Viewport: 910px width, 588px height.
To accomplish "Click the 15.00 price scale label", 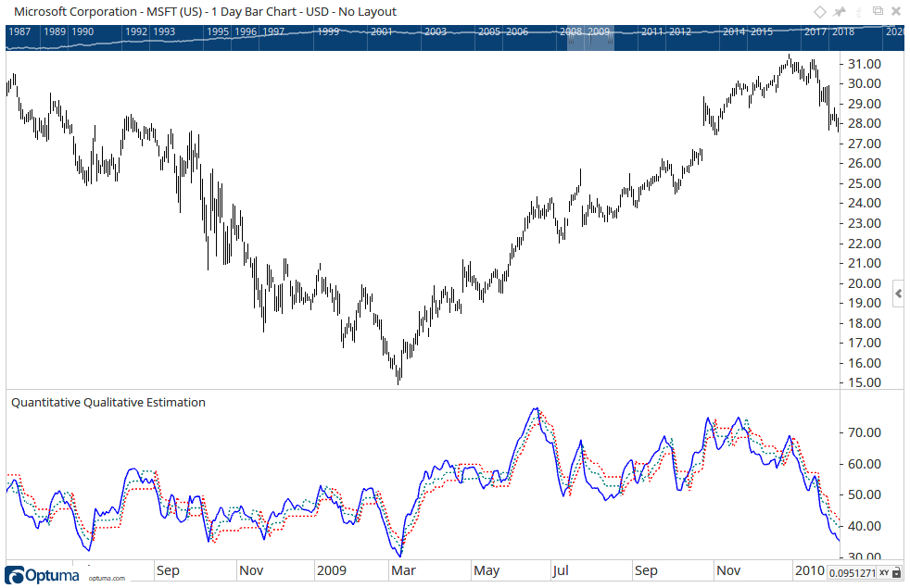I will (x=865, y=382).
